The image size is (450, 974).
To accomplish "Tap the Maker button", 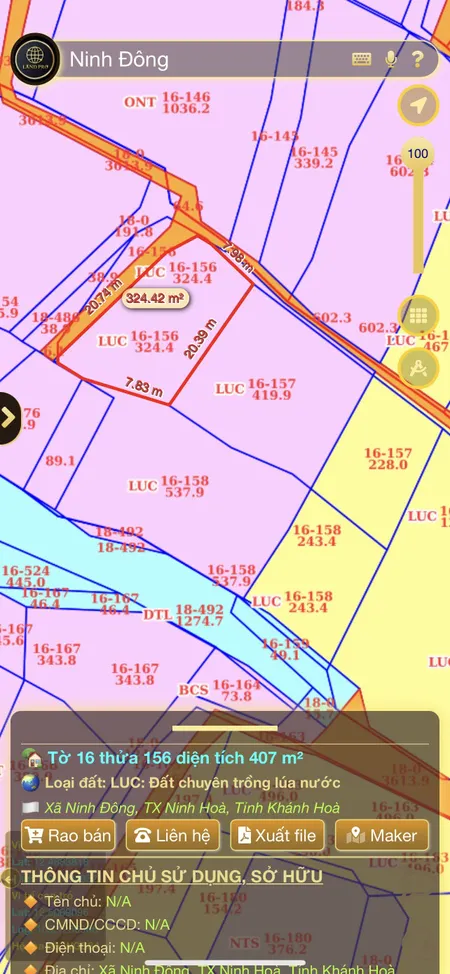I will pos(382,835).
